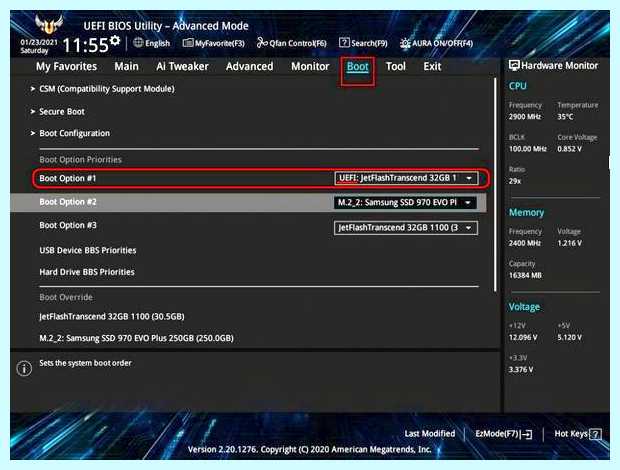This screenshot has width=620, height=470.
Task: Open Qfan Control(F6)
Action: click(291, 43)
